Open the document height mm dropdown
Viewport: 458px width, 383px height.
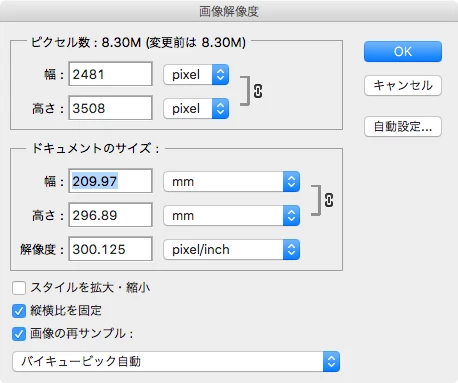(x=231, y=216)
